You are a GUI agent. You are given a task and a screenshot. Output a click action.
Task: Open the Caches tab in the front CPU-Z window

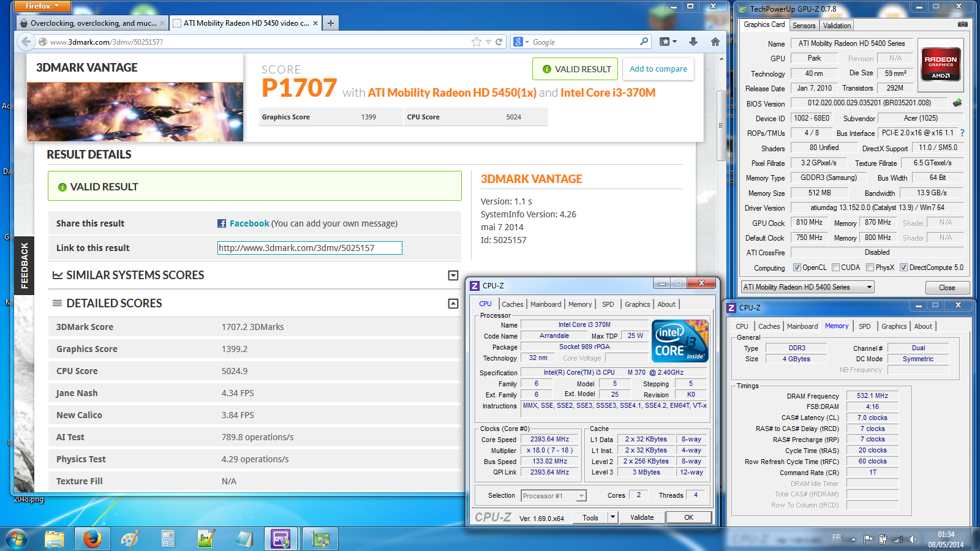point(513,304)
